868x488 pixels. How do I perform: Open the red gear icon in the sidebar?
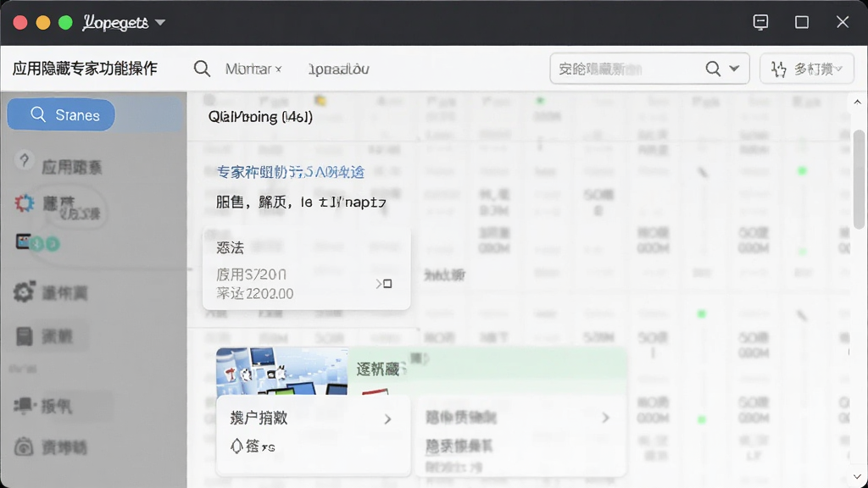pyautogui.click(x=24, y=203)
